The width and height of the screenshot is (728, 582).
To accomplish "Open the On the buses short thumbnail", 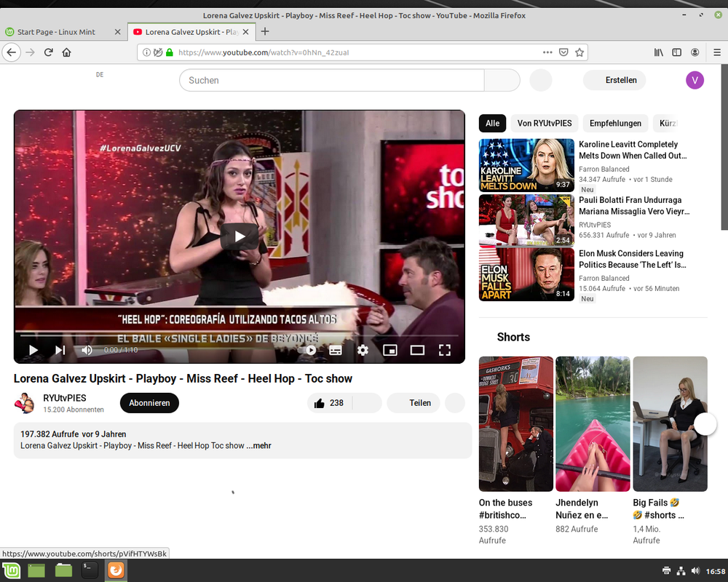I will [x=516, y=423].
